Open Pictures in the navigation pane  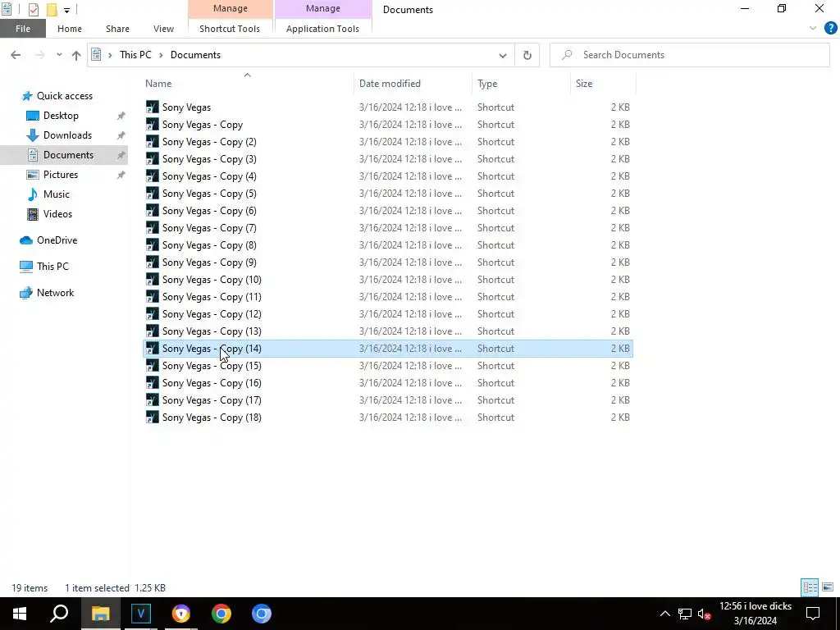point(61,175)
